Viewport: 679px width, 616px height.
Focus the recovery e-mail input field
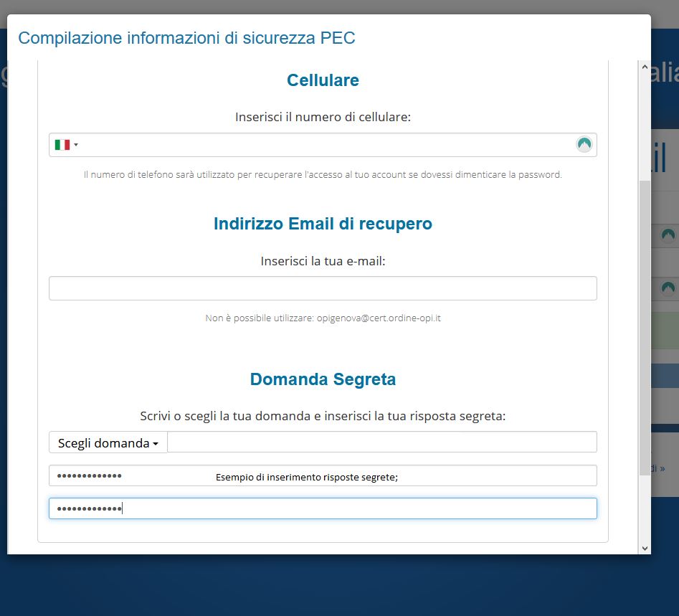323,288
